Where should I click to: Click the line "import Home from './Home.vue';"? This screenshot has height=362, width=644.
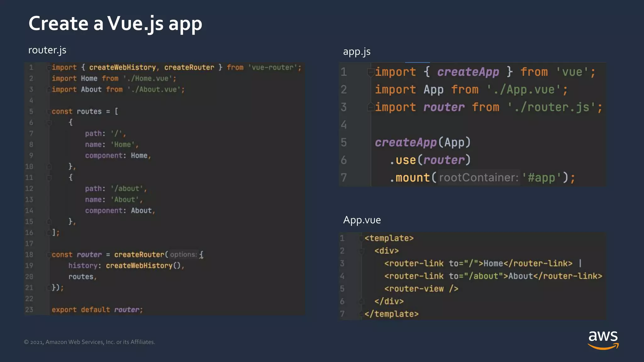point(114,79)
